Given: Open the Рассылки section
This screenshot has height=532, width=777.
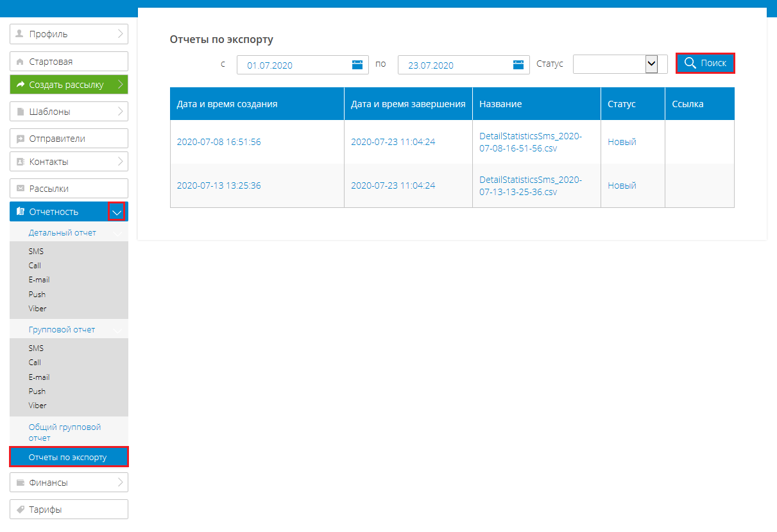Looking at the screenshot, I should 69,189.
